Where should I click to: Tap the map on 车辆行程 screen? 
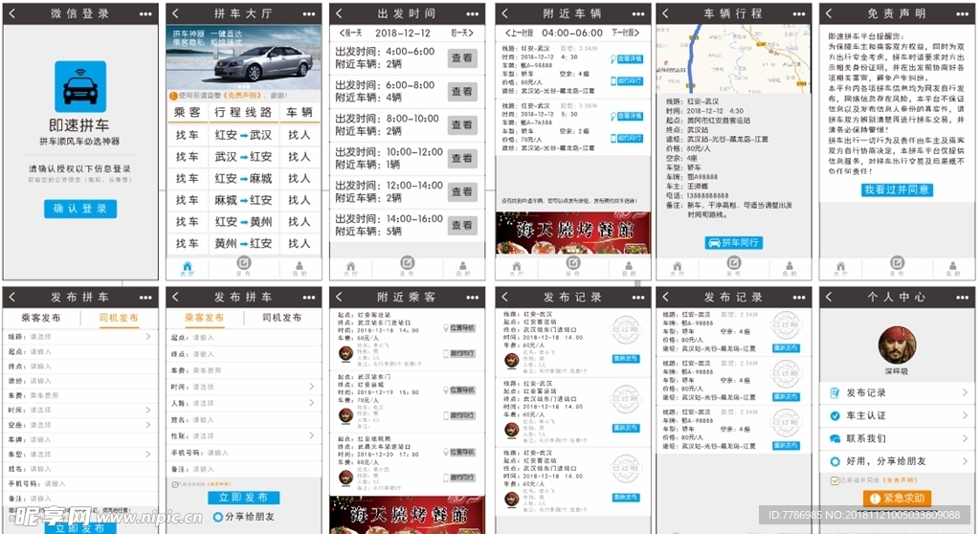coord(734,59)
